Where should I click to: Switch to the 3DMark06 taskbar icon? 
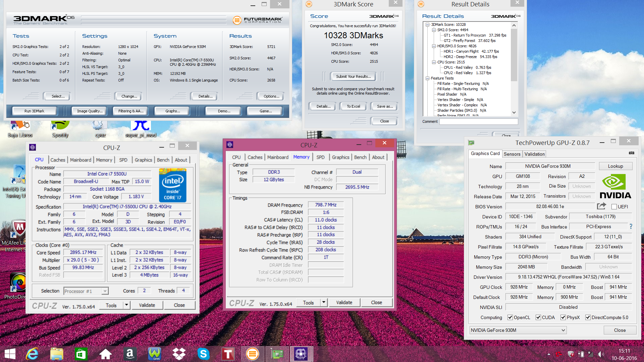pos(252,354)
